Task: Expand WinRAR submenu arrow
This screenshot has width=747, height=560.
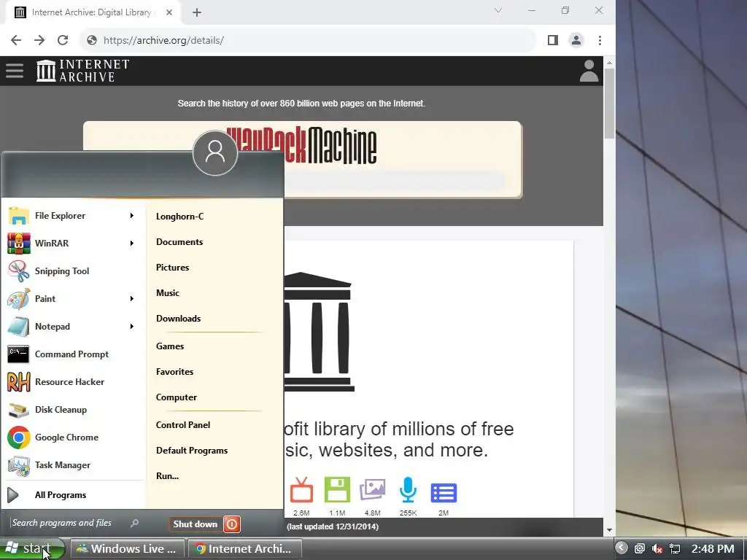Action: pos(131,244)
